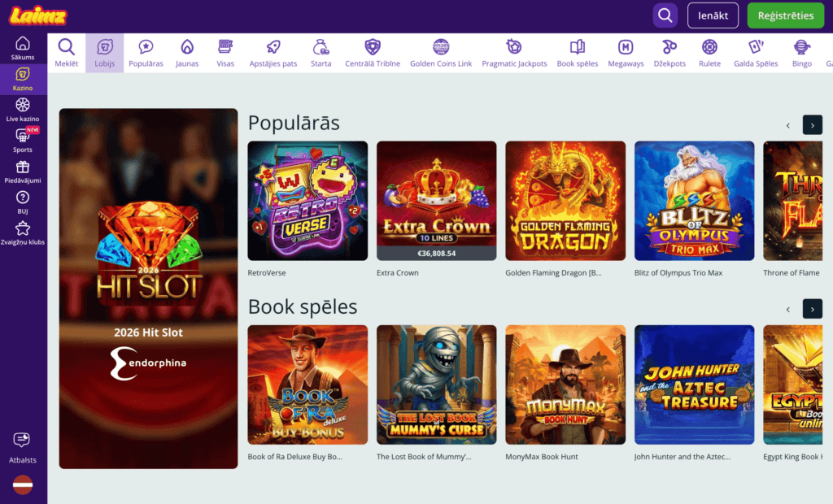Viewport: 833px width, 504px height.
Task: Open the 2026 Hit Slot banner
Action: point(148,289)
